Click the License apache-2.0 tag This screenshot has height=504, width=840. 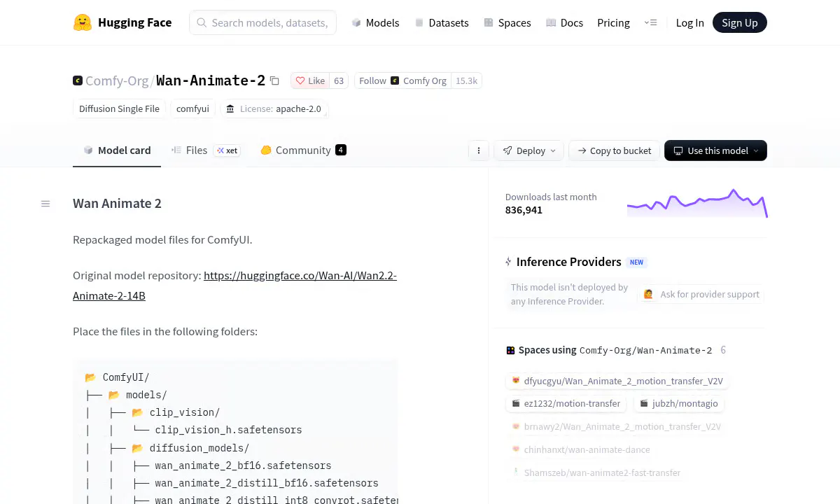(x=274, y=108)
